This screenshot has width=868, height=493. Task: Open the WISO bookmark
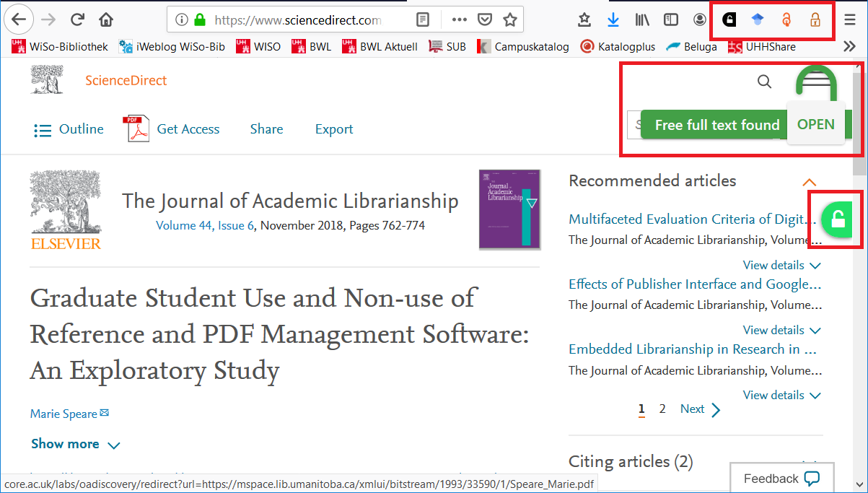(x=258, y=47)
